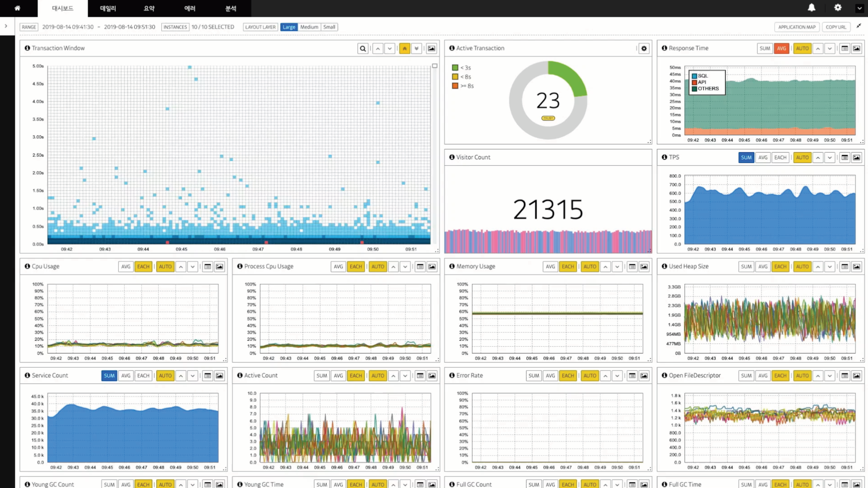Open the settings gear in top bar
This screenshot has width=868, height=488.
[x=838, y=8]
